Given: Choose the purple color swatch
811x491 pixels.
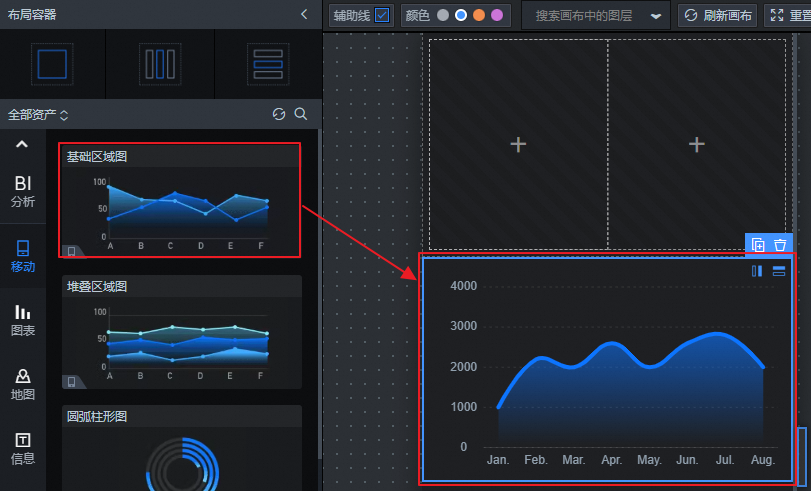Looking at the screenshot, I should click(497, 15).
